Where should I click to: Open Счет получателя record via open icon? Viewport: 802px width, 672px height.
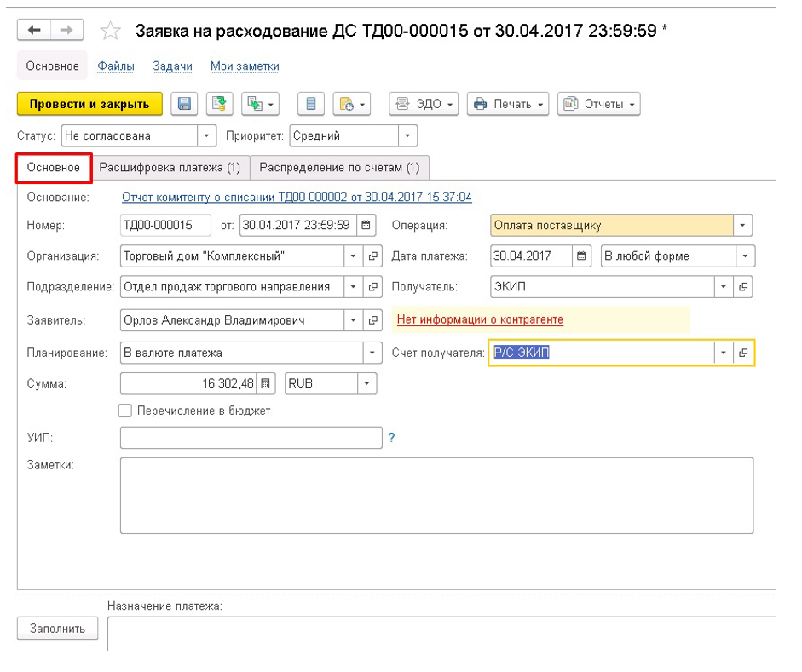click(x=744, y=353)
